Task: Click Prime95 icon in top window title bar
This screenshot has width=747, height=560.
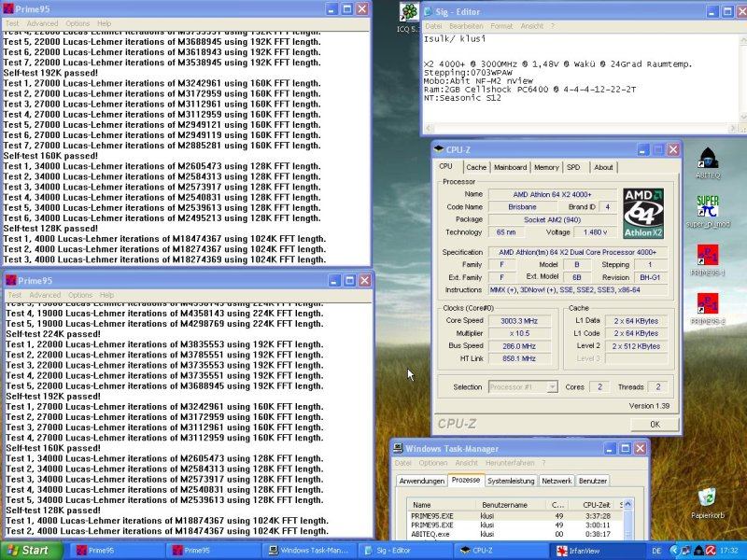Action: (x=8, y=8)
